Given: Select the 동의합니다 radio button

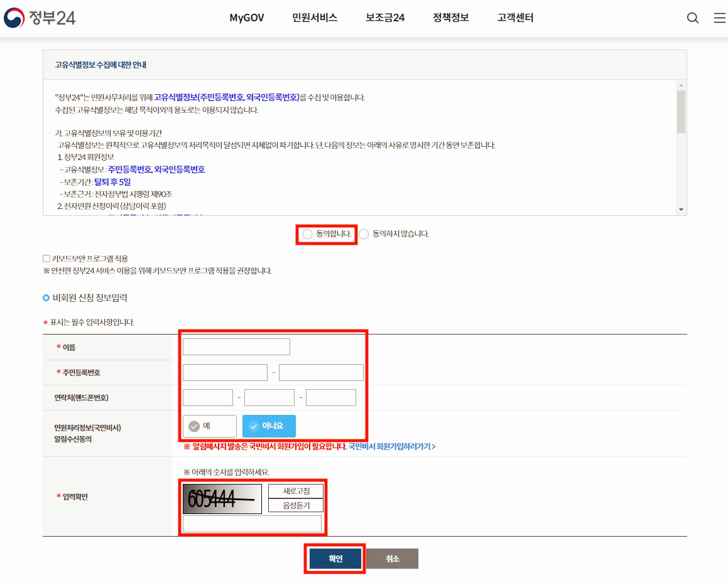Looking at the screenshot, I should point(307,233).
